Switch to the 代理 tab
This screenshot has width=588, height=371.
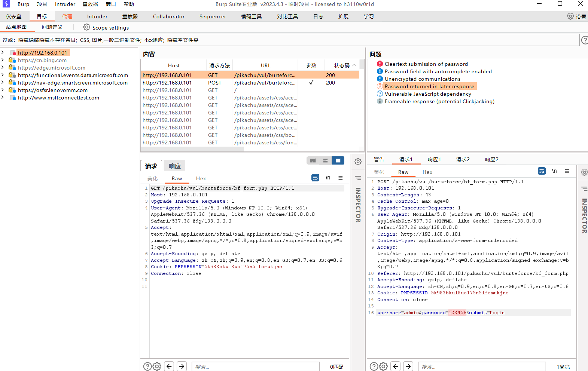click(67, 16)
